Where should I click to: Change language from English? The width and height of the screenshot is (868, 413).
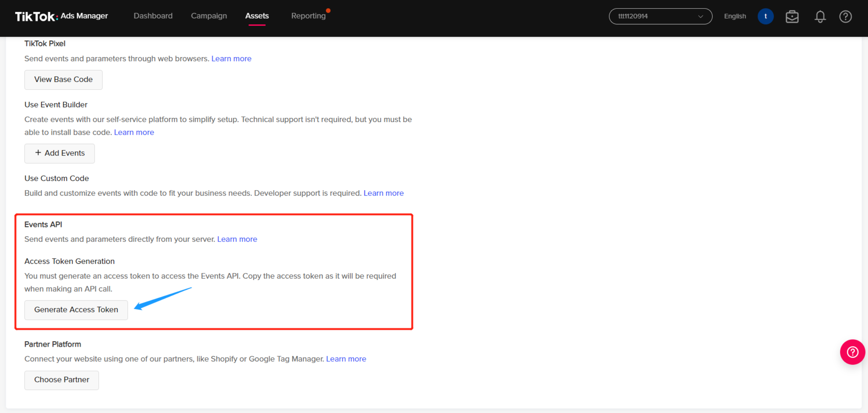click(x=735, y=16)
